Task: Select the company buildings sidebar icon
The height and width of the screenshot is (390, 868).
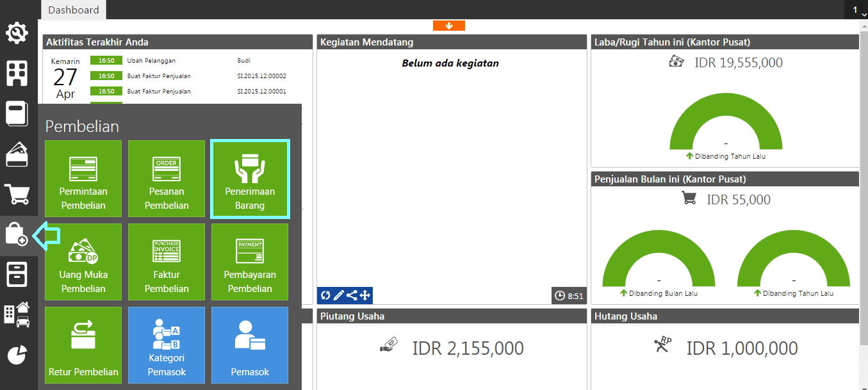Action: (17, 73)
